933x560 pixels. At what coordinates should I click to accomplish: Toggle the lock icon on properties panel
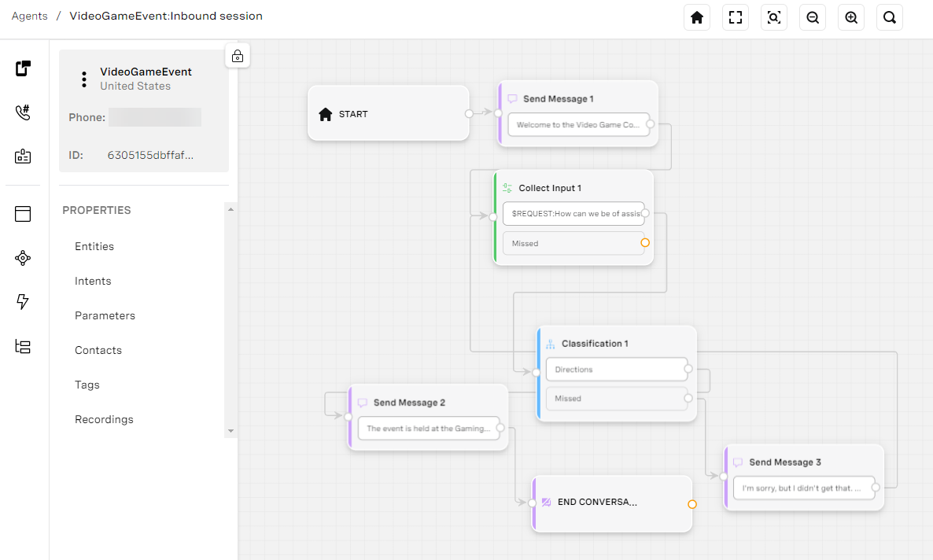238,56
